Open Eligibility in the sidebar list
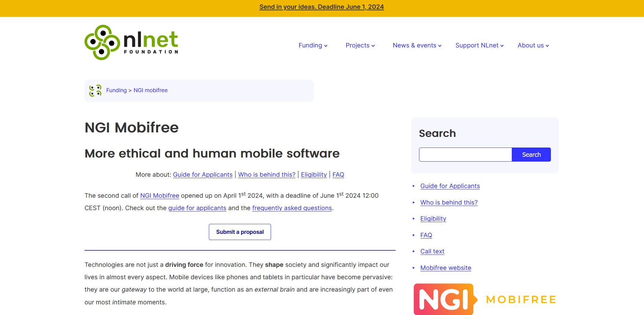Image resolution: width=644 pixels, height=315 pixels. coord(433,219)
